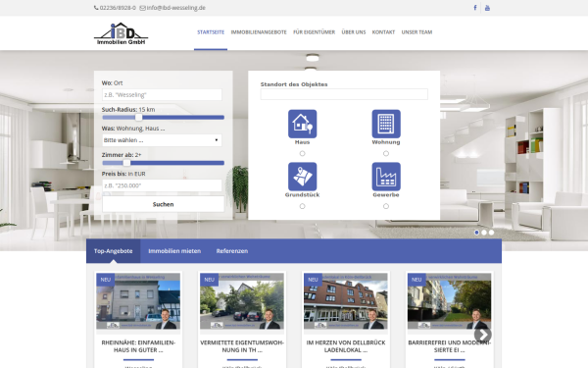Viewport: 588px width, 368px height.
Task: Open the Facebook page icon
Action: tap(474, 8)
